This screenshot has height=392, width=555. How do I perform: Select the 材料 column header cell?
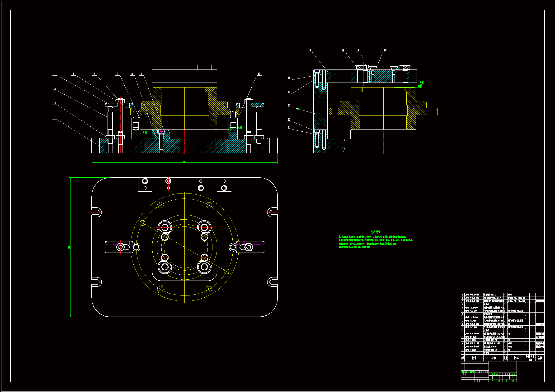(x=516, y=358)
